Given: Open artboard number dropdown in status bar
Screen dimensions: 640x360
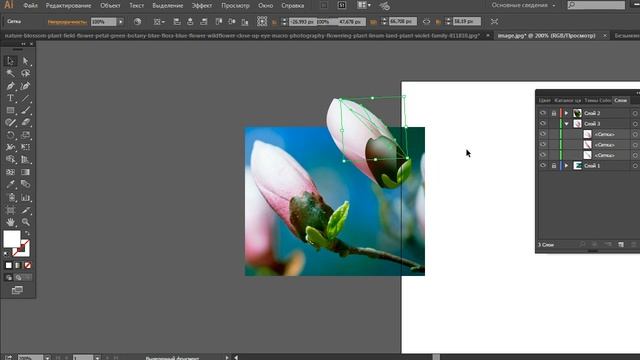Looking at the screenshot, I should tap(97, 358).
